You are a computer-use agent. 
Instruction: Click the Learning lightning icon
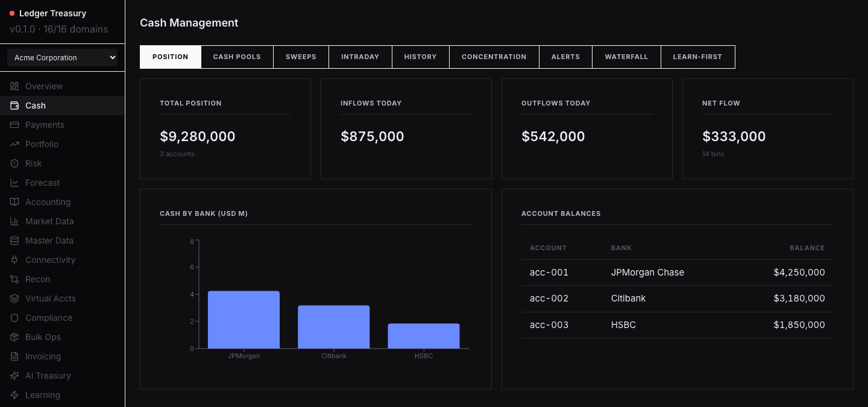pyautogui.click(x=14, y=395)
